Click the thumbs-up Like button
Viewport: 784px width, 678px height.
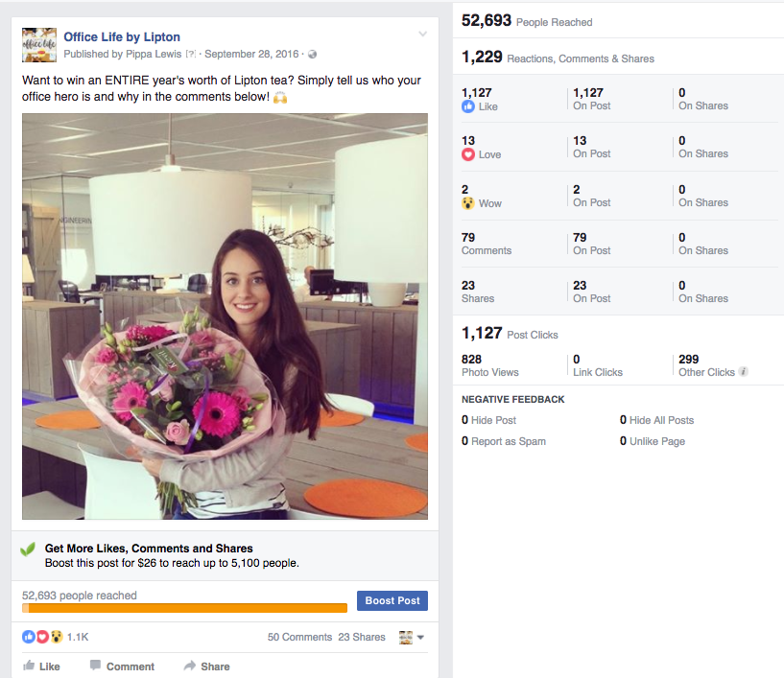point(41,666)
